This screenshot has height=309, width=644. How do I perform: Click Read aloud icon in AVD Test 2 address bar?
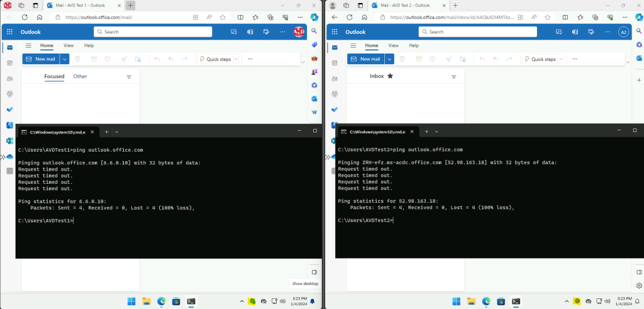pos(534,17)
